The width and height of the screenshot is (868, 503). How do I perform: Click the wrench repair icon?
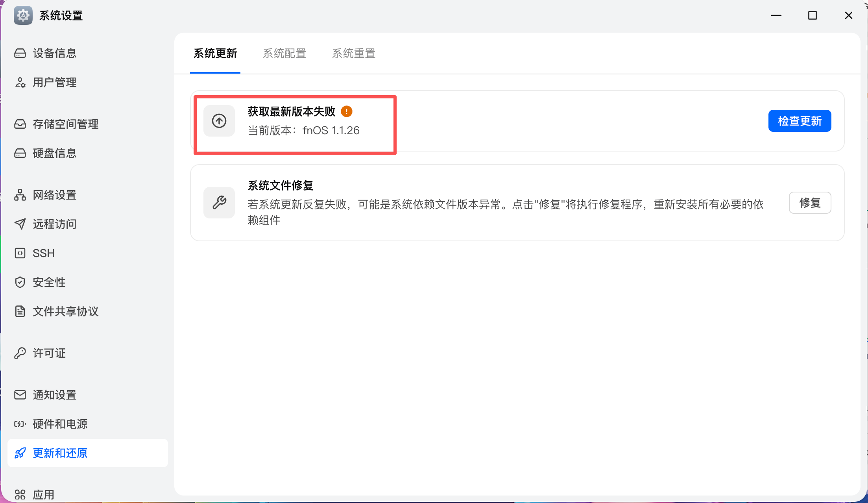click(x=219, y=203)
